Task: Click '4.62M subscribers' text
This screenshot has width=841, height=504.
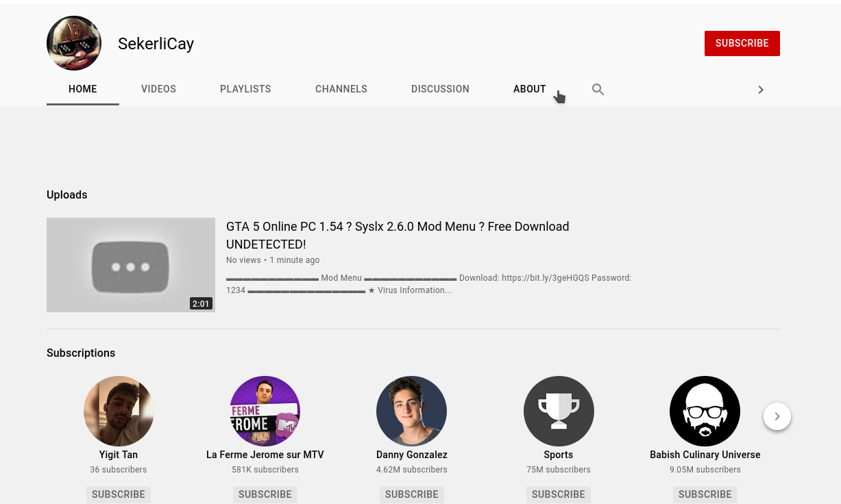Action: point(412,470)
